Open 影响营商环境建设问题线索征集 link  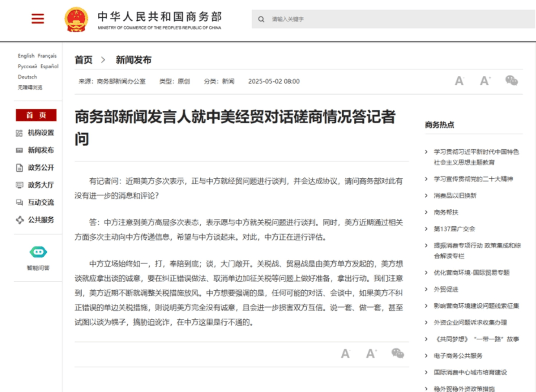click(476, 306)
